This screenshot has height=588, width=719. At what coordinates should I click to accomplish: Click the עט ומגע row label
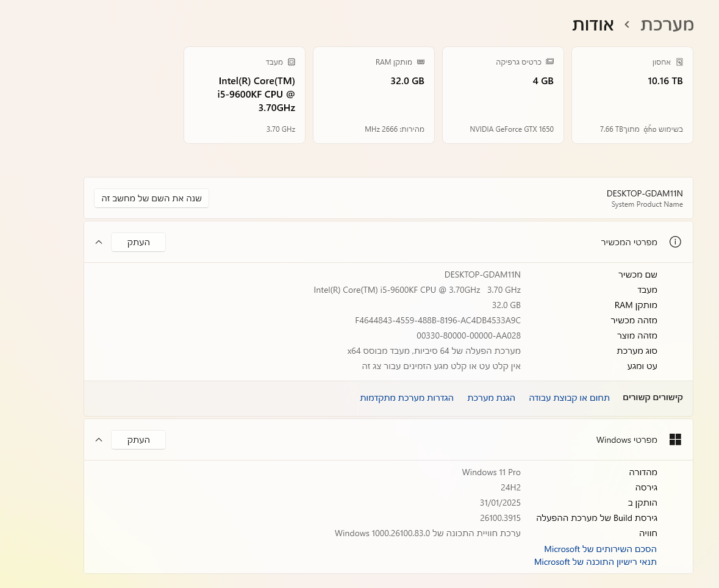click(642, 366)
